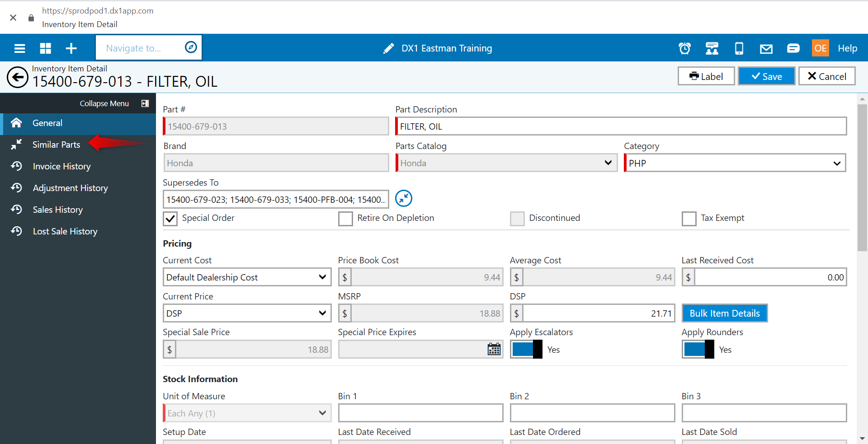Click the Bin 1 input field
The image size is (868, 444).
pyautogui.click(x=420, y=413)
